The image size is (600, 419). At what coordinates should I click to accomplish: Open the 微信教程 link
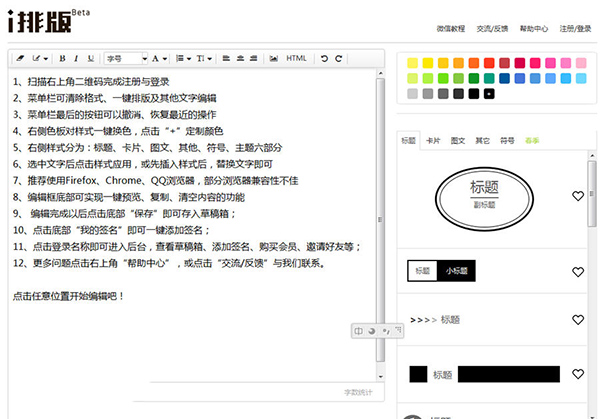click(x=451, y=29)
